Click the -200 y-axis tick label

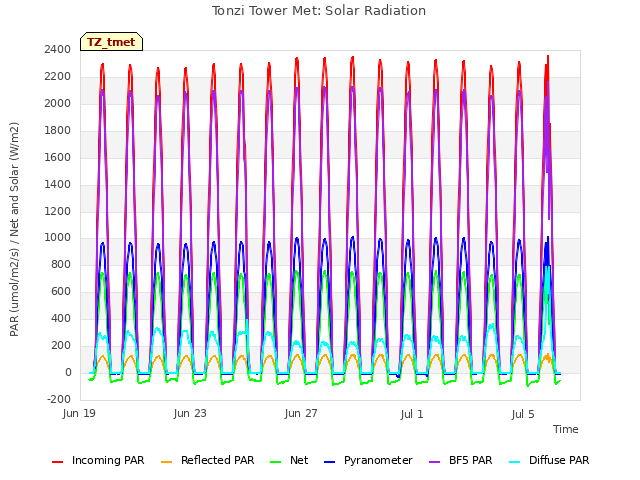pyautogui.click(x=59, y=399)
